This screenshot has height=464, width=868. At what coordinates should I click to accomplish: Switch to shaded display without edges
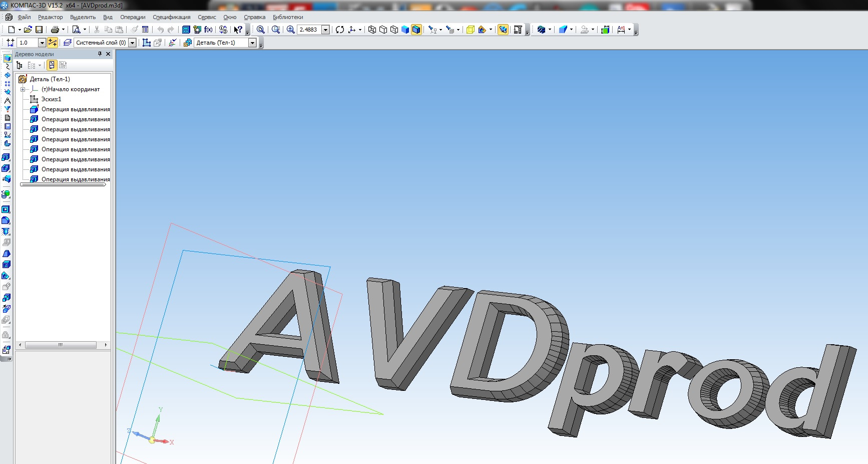[405, 30]
